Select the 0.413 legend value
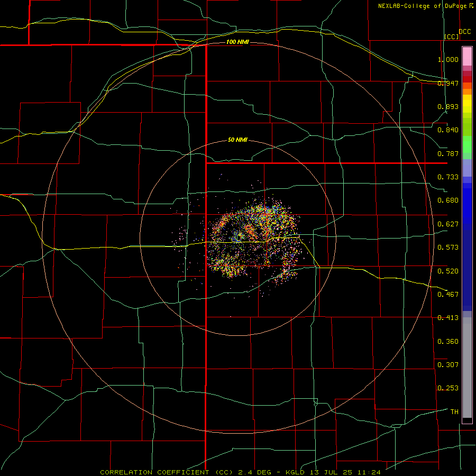This screenshot has width=476, height=476. click(448, 318)
